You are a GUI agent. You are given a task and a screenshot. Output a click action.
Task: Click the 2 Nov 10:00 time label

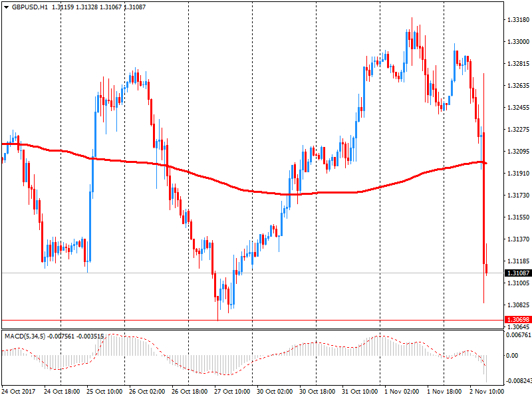pos(487,392)
